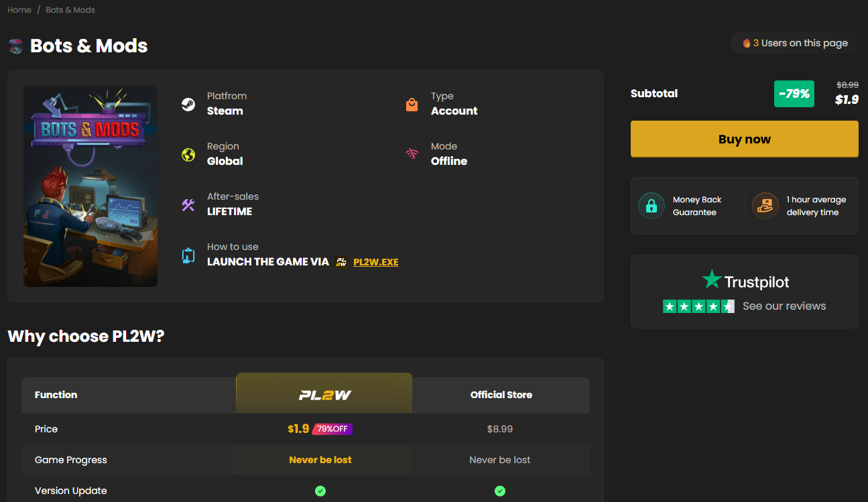Click the small PL2W logo before PL2W.EXE
868x502 pixels.
click(342, 262)
